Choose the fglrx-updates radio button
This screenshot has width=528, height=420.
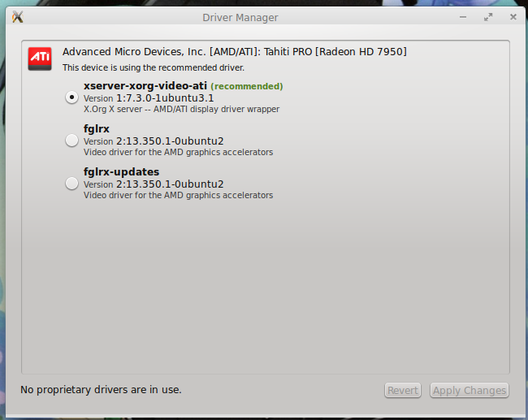[x=71, y=184]
